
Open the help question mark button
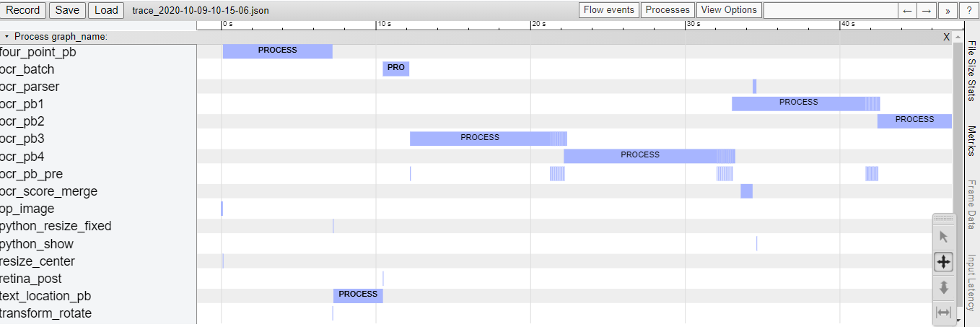pyautogui.click(x=969, y=10)
